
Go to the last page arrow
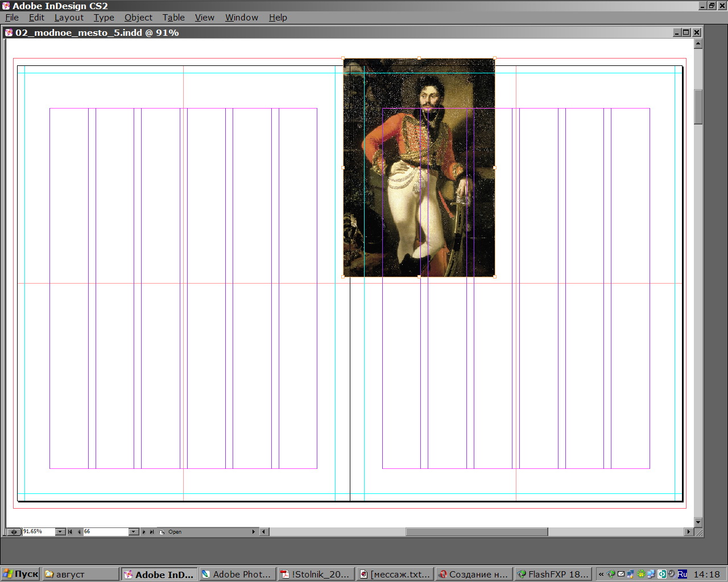coord(152,531)
